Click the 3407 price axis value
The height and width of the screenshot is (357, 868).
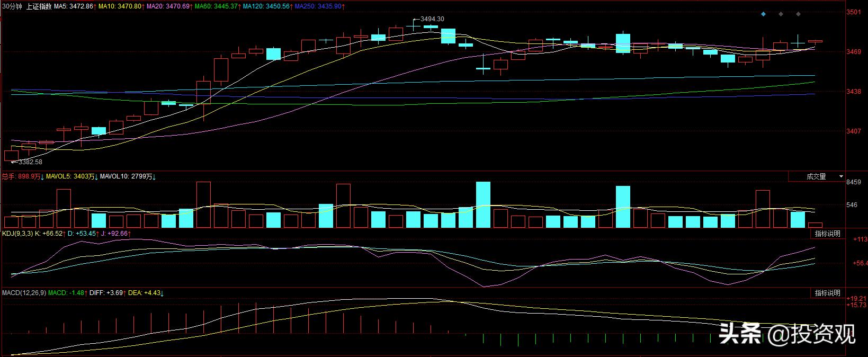854,131
